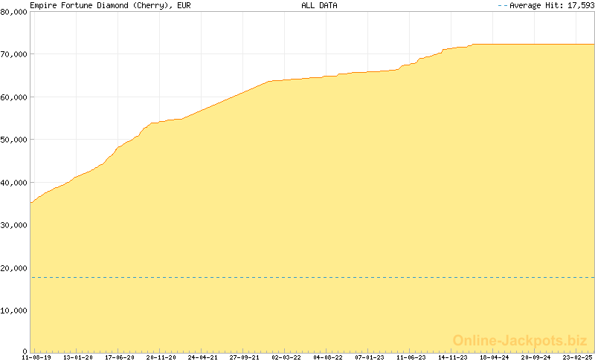Select the 20-09-24 date label
595x364 pixels.
click(536, 357)
